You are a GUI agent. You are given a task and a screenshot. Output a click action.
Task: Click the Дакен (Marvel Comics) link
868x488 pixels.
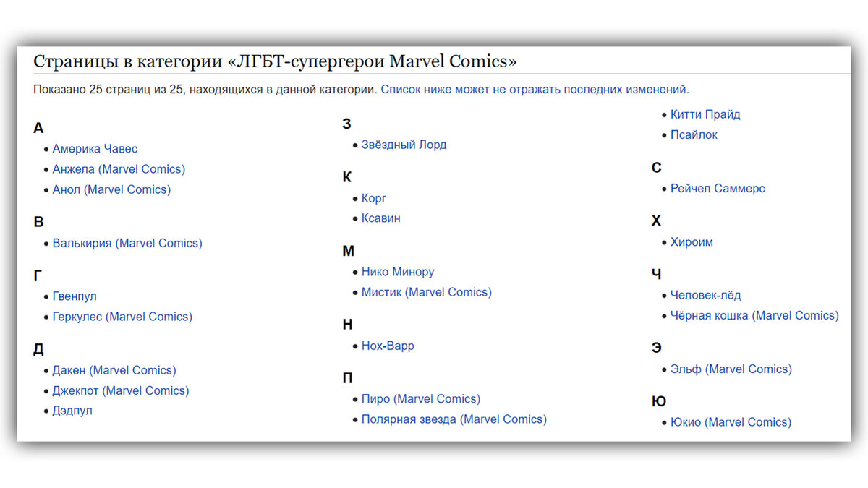coord(114,370)
